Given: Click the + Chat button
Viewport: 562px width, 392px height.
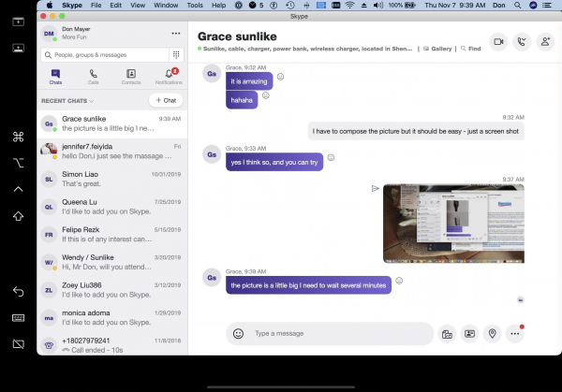Looking at the screenshot, I should coord(166,100).
